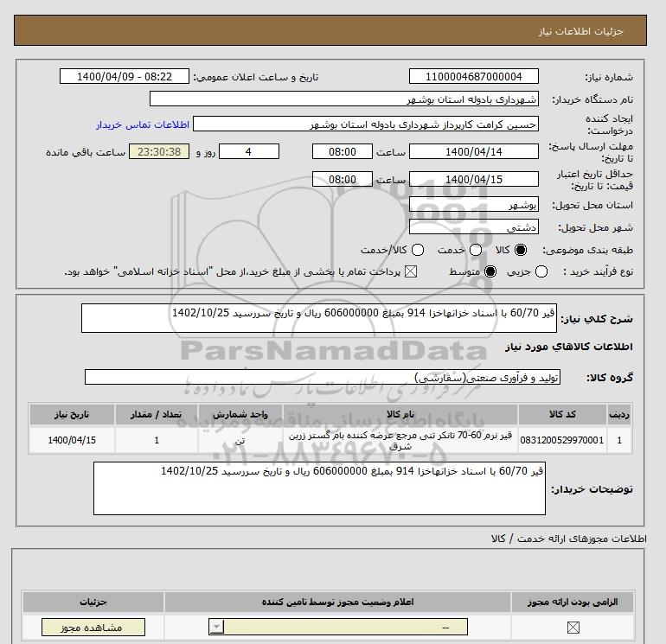
Task: Click item code 0831200529970001 cell
Action: click(562, 440)
